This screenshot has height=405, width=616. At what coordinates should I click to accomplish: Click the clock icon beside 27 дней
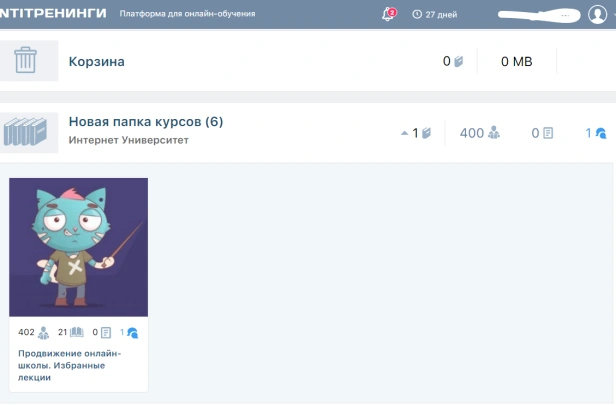[x=417, y=15]
